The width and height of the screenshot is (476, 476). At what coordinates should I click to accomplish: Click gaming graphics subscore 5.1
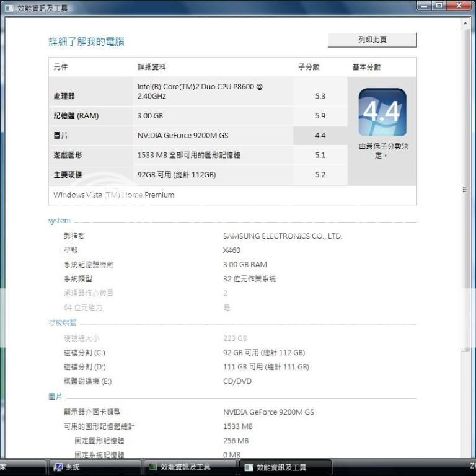[x=320, y=155]
